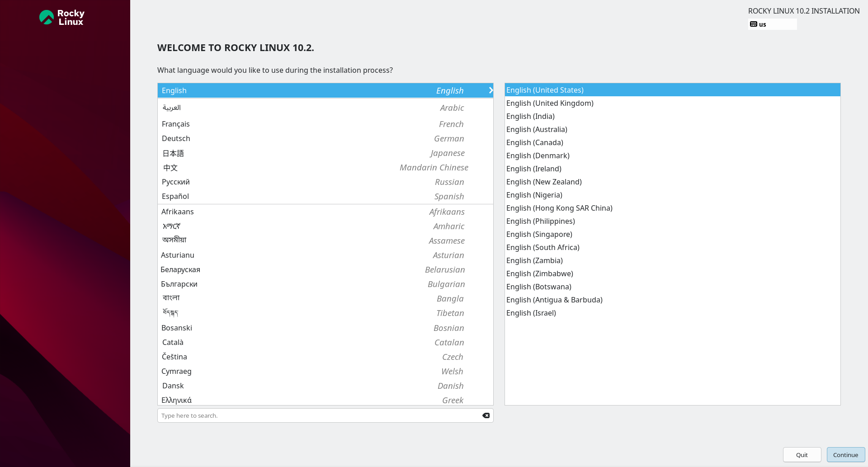The width and height of the screenshot is (868, 467).
Task: Select the Japanese language row
Action: pos(325,153)
